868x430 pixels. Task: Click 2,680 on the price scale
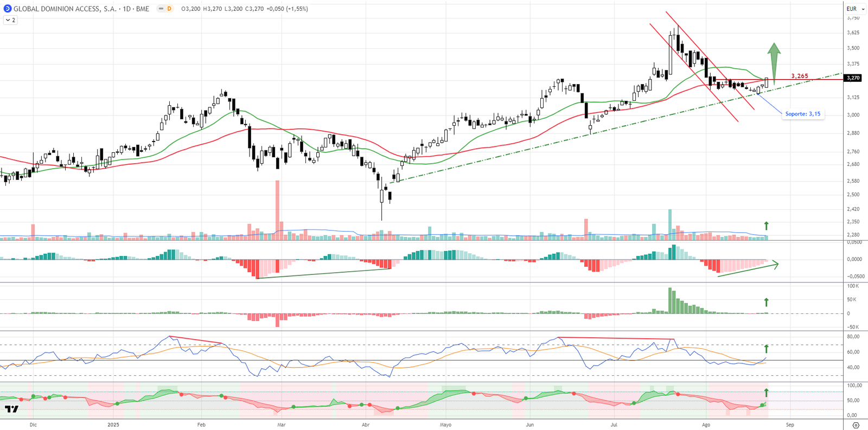(x=853, y=164)
